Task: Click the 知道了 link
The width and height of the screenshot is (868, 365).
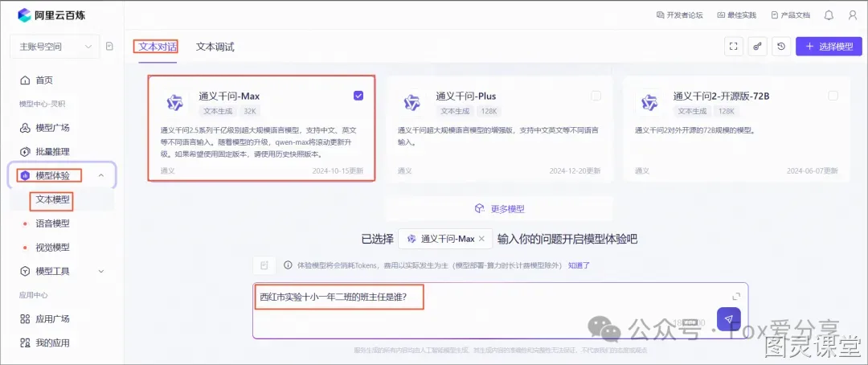Action: 579,265
